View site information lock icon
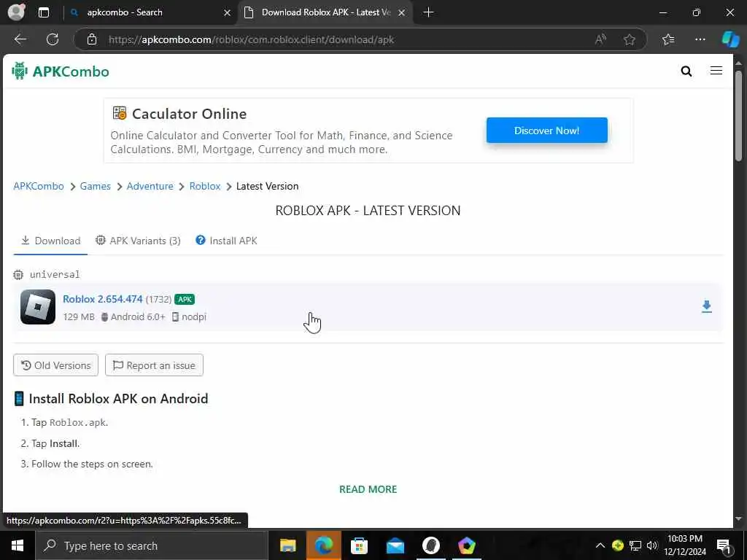 92,39
